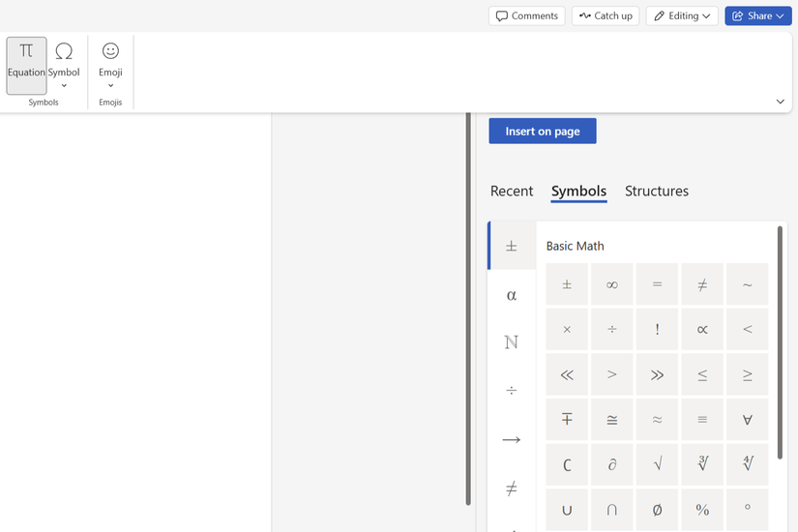Screen dimensions: 798x532
Task: Open the Editing mode dropdown
Action: pos(682,15)
